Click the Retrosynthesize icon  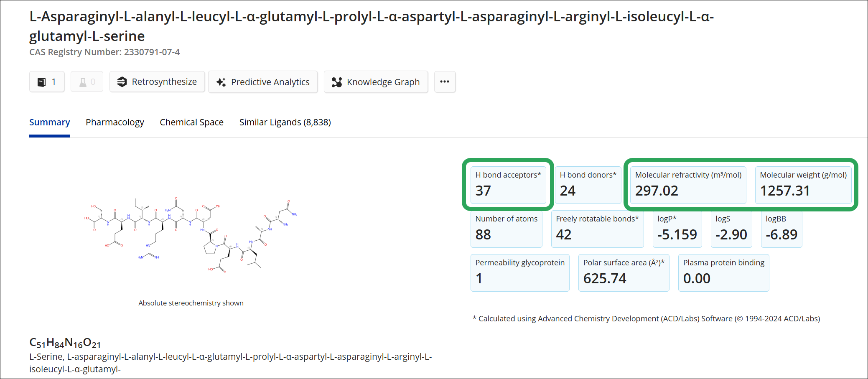pyautogui.click(x=122, y=82)
